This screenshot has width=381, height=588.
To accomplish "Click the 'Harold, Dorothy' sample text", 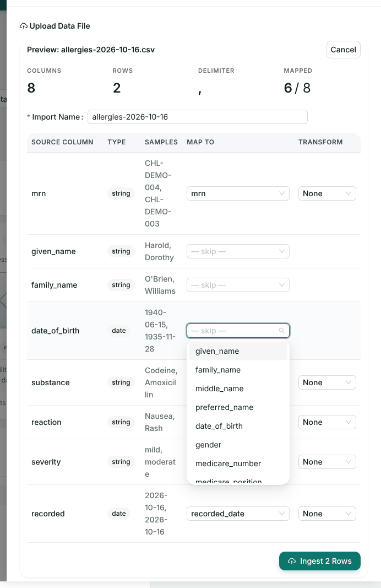I will click(159, 251).
